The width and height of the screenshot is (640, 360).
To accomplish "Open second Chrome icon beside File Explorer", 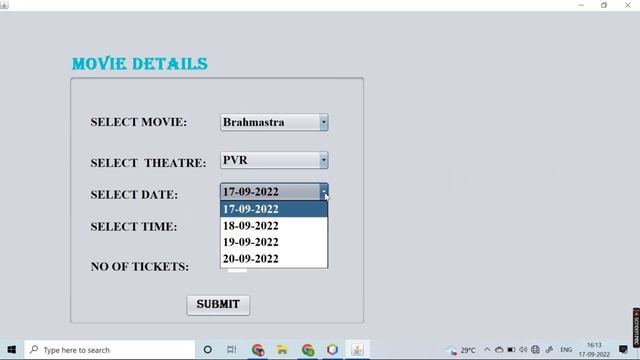I will point(308,350).
